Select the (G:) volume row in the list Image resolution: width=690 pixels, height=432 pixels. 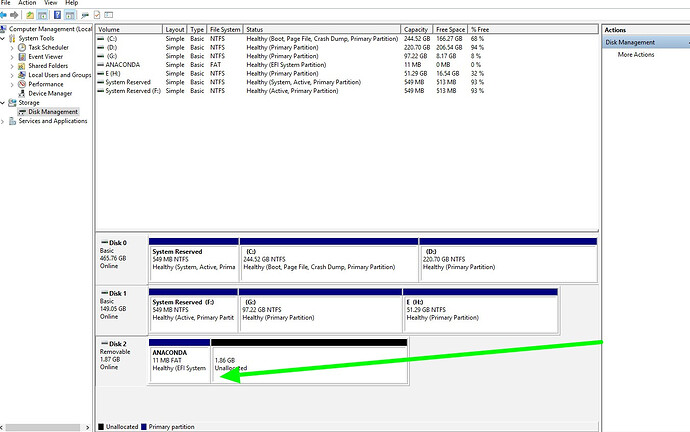pyautogui.click(x=290, y=56)
